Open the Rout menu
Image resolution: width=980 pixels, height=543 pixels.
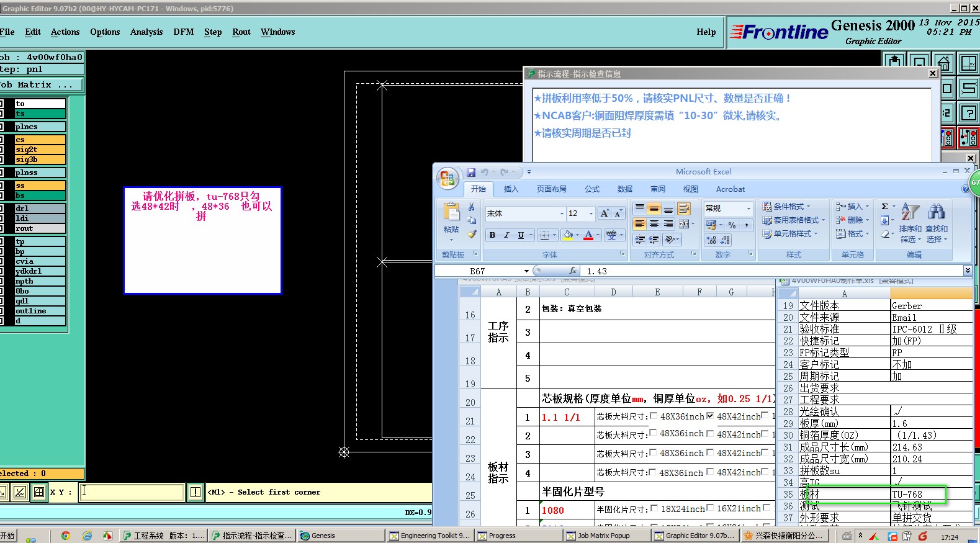tap(241, 32)
